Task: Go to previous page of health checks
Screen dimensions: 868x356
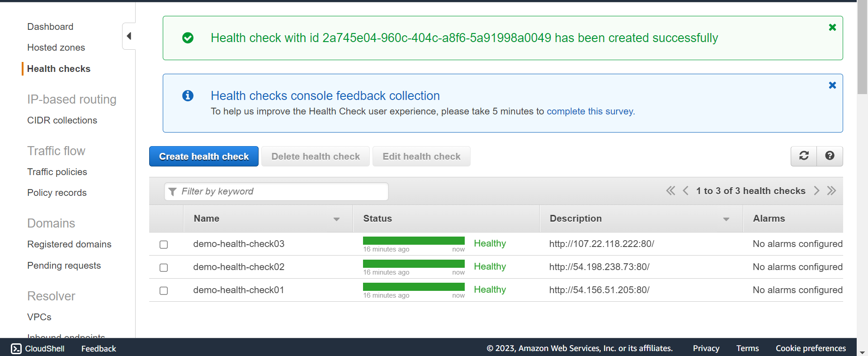Action: (x=685, y=191)
